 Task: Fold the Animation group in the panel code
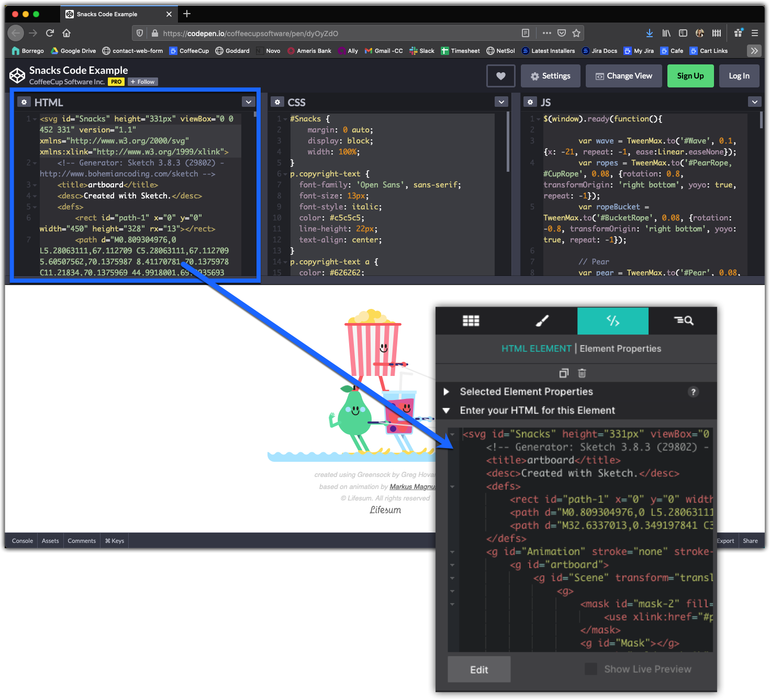coord(452,552)
